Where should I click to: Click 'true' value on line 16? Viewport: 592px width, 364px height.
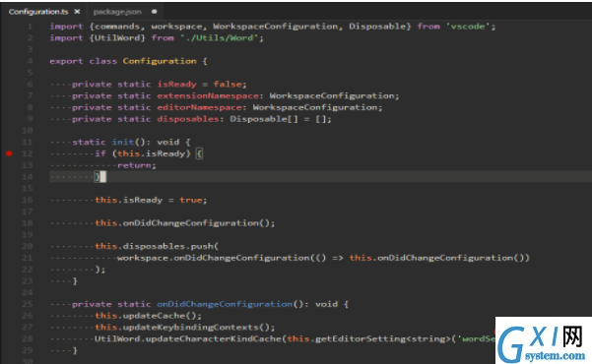point(191,200)
